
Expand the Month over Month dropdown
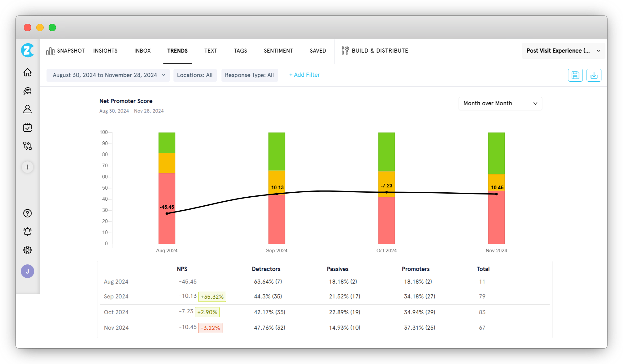tap(499, 103)
